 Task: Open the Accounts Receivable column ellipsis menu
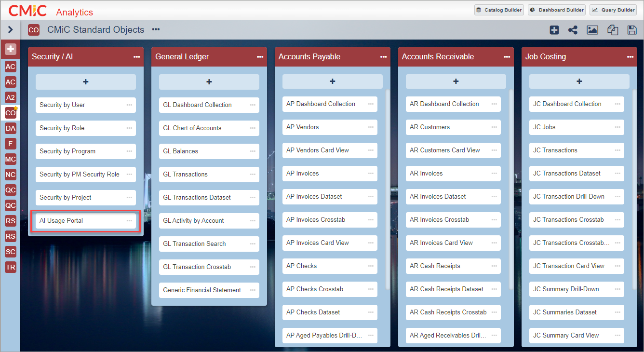507,57
